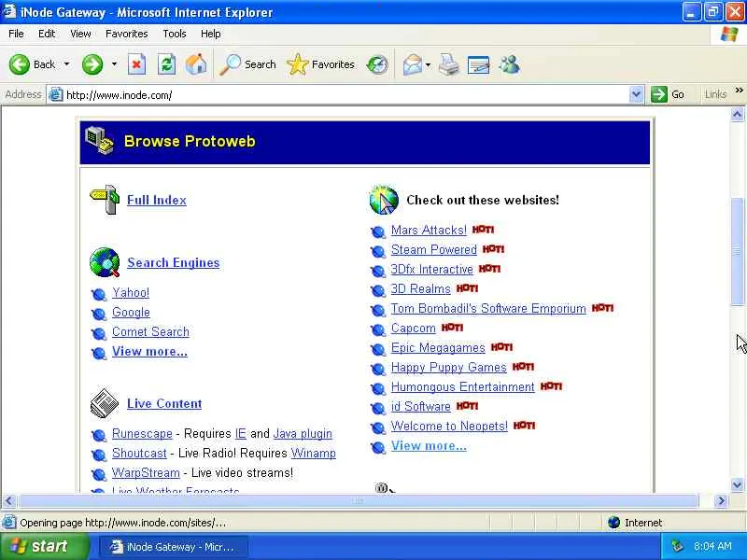Viewport: 747px width, 560px height.
Task: Click the Forward arrow button
Action: (x=92, y=64)
